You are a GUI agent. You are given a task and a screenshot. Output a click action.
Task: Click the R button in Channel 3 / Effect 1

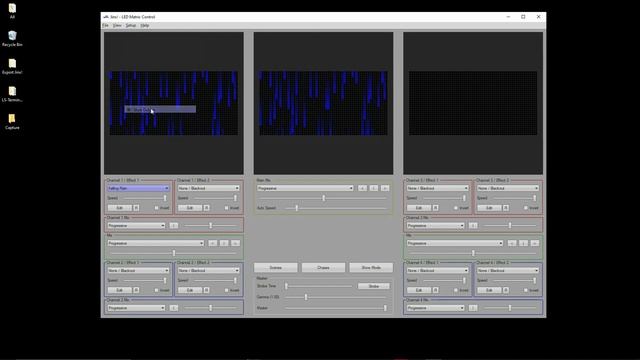pos(436,208)
